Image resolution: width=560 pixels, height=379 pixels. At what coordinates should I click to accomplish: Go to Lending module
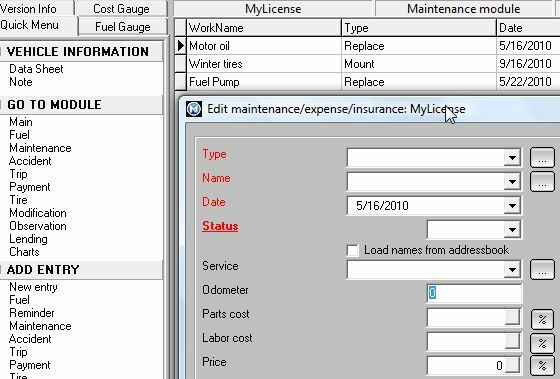point(28,239)
